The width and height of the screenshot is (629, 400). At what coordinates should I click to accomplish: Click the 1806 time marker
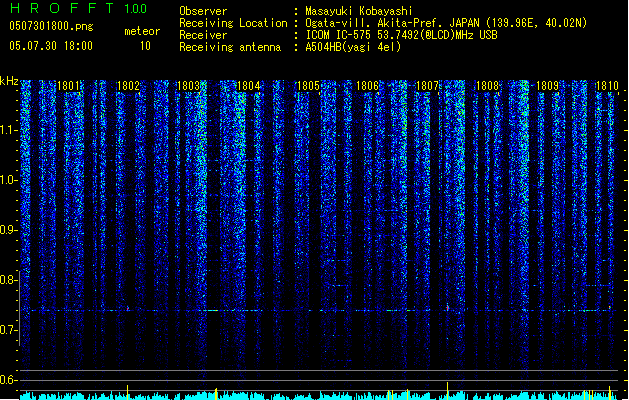367,86
